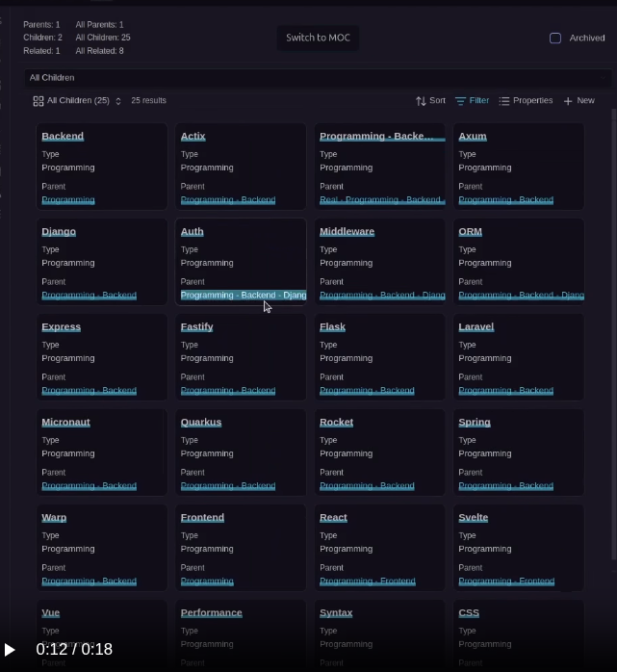Click the All Children: 25 statistic
This screenshot has width=617, height=672.
pyautogui.click(x=103, y=38)
